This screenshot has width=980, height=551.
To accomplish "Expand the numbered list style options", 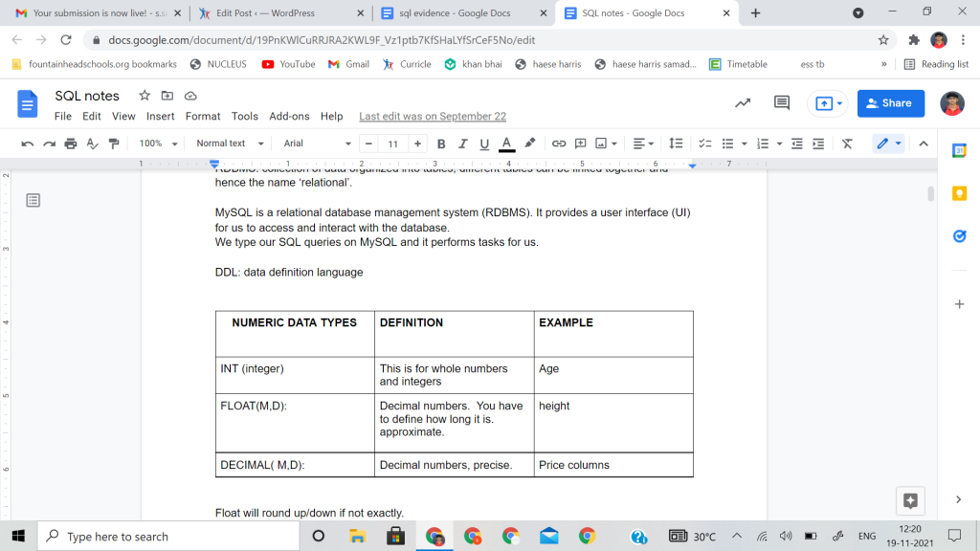I will (x=779, y=143).
